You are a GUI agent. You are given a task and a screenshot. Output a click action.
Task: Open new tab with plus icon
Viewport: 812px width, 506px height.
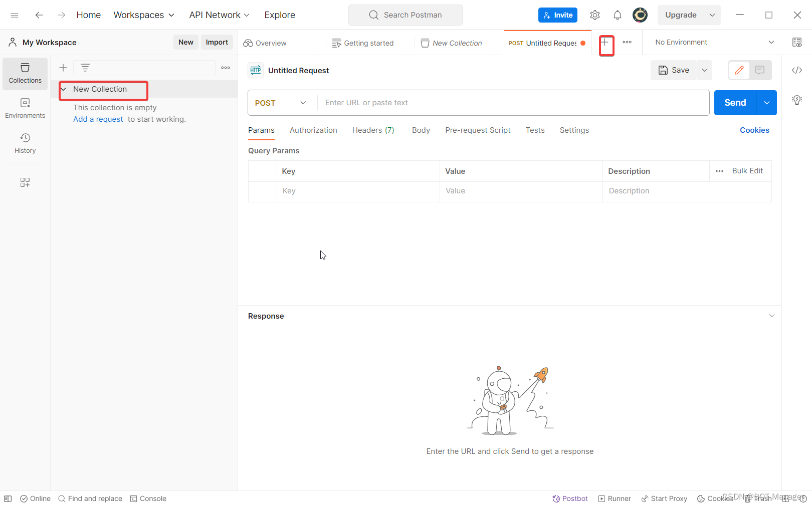(605, 43)
